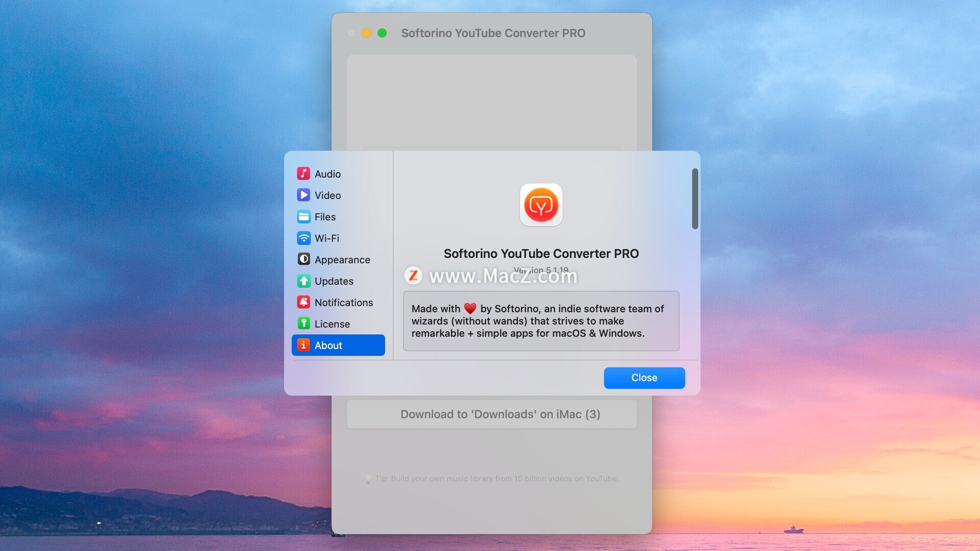Click the Made with love description box
Viewport: 980px width, 551px height.
[x=541, y=321]
